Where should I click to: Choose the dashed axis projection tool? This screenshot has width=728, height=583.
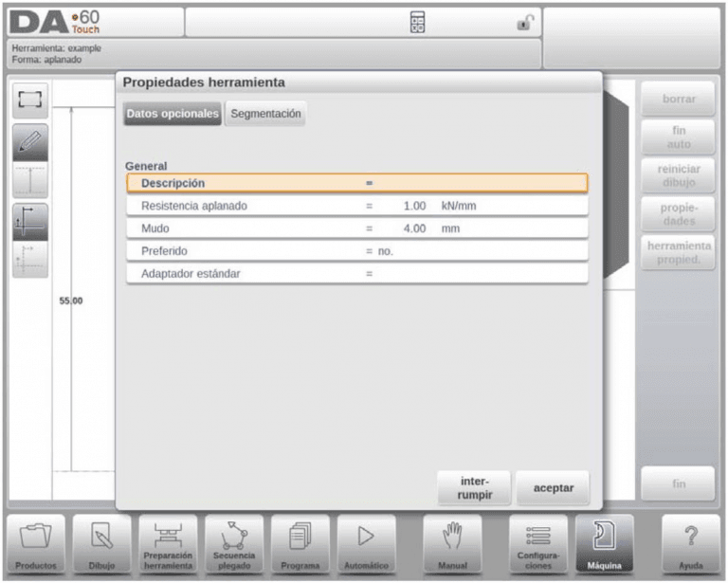30,260
